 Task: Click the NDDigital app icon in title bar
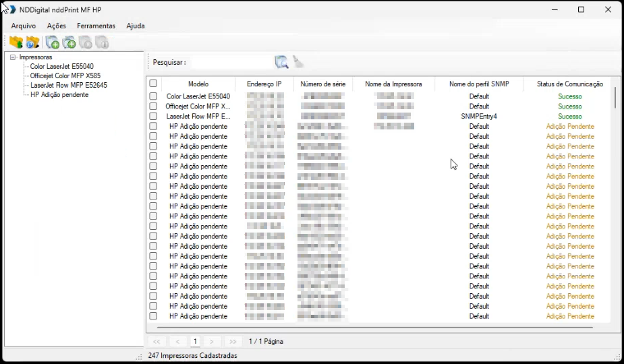(x=11, y=9)
